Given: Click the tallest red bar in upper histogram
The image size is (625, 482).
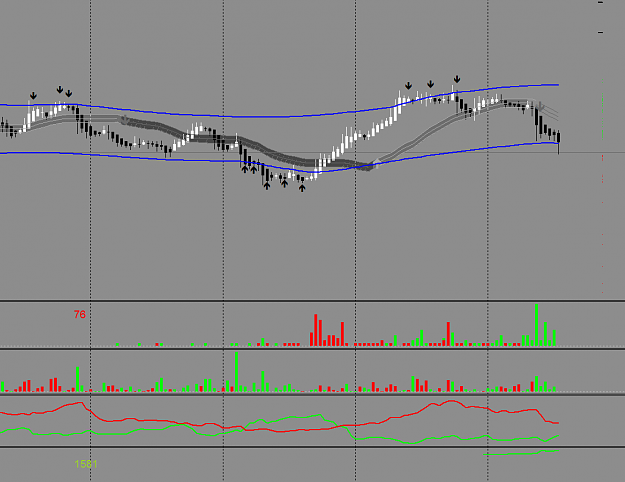Looking at the screenshot, I should coord(315,330).
